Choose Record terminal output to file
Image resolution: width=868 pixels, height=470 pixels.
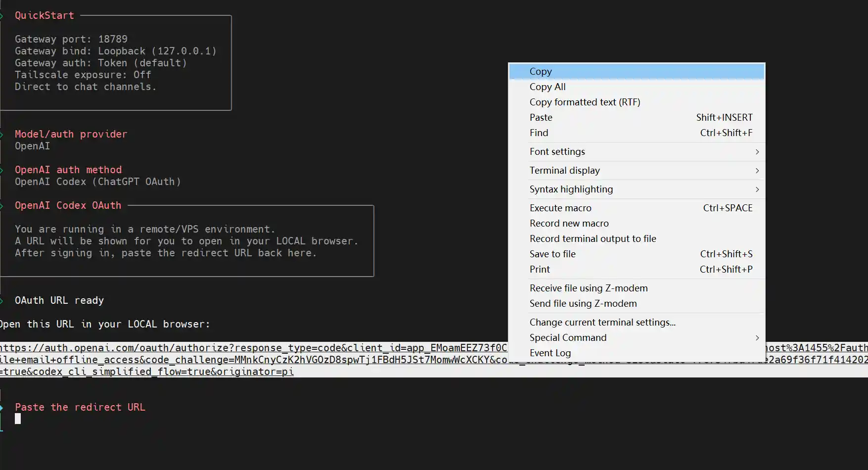[x=593, y=238]
